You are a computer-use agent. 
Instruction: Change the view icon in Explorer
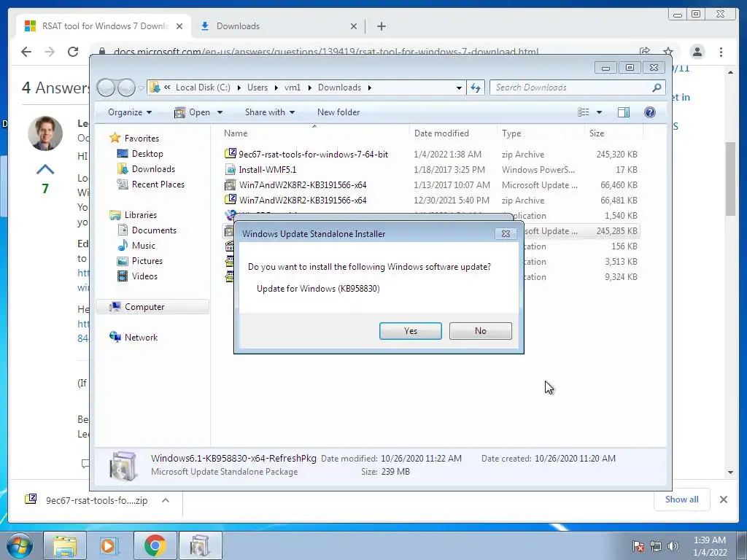(x=583, y=112)
